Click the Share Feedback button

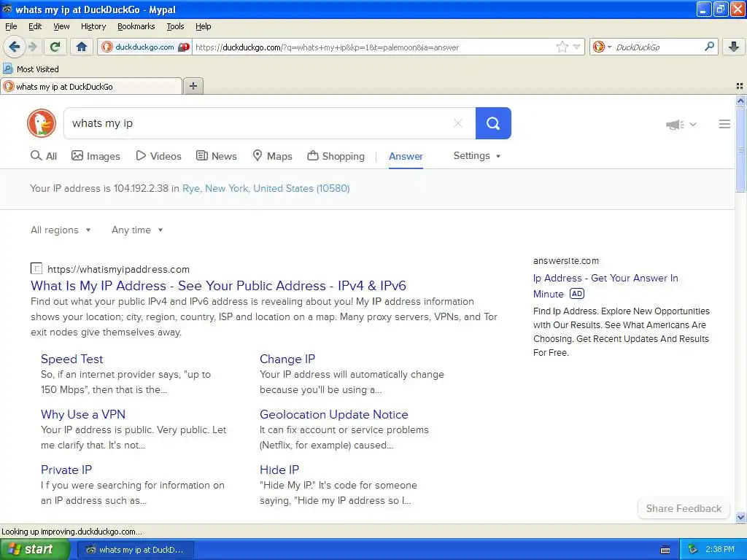(684, 508)
